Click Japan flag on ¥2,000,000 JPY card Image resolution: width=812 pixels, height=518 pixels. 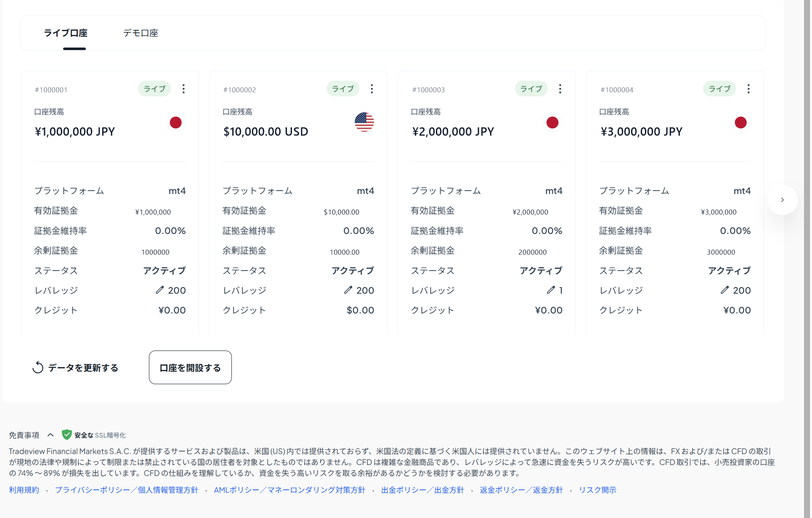click(552, 122)
